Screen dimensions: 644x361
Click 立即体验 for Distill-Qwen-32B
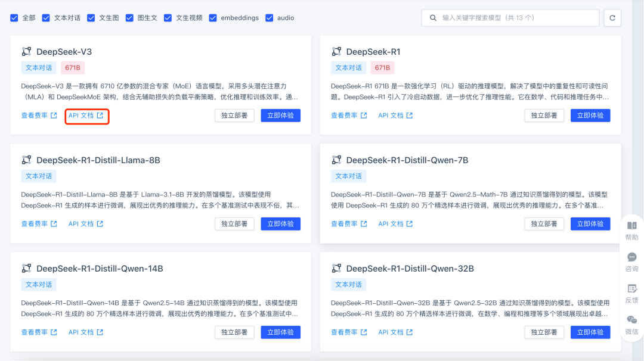point(590,332)
